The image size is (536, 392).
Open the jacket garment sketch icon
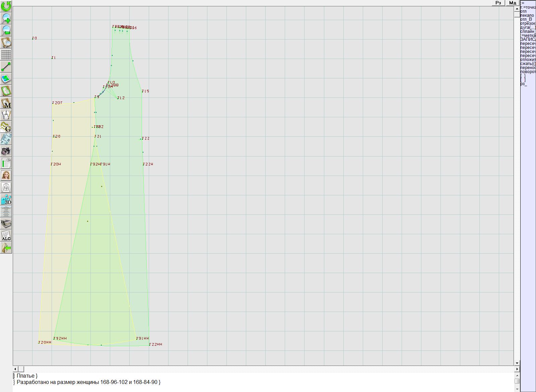(6, 187)
